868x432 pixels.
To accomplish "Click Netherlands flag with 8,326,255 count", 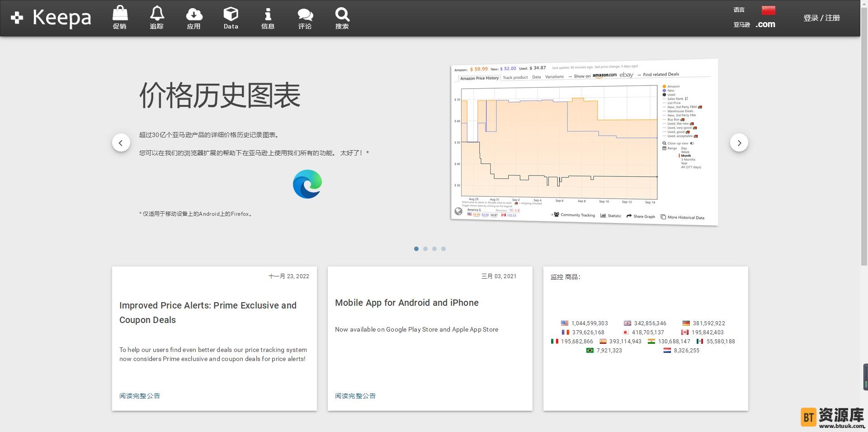I will point(681,351).
